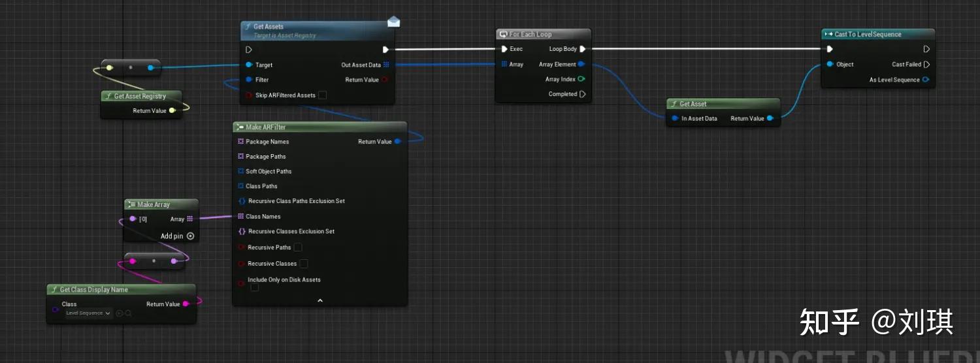Click the Array Element output pin
This screenshot has width=980, height=363.
coord(581,64)
